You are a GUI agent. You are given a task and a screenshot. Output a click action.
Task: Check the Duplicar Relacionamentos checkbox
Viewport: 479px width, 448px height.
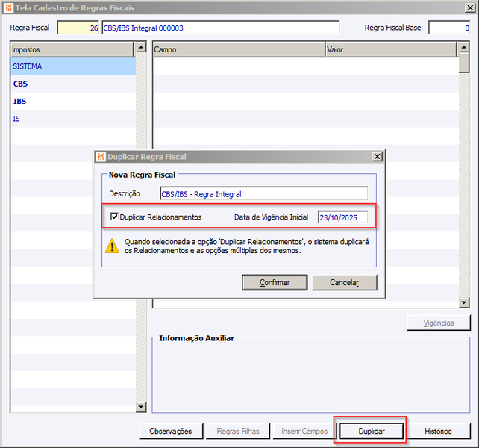[114, 217]
